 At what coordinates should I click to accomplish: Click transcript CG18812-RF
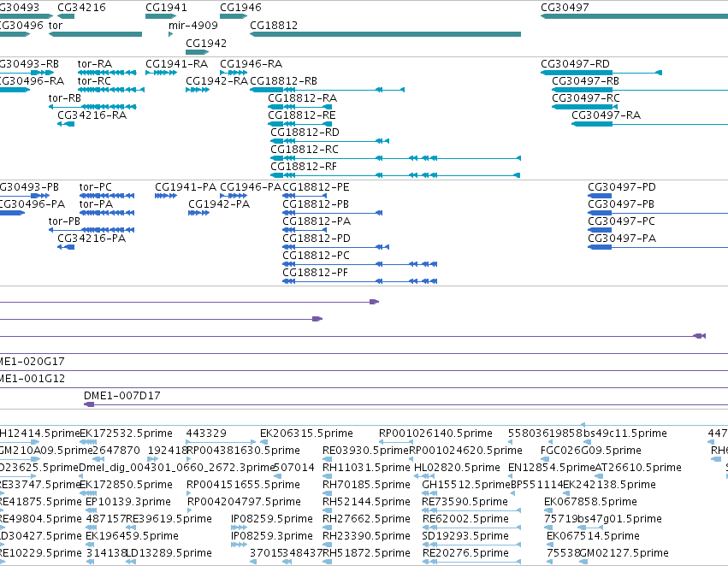click(395, 175)
